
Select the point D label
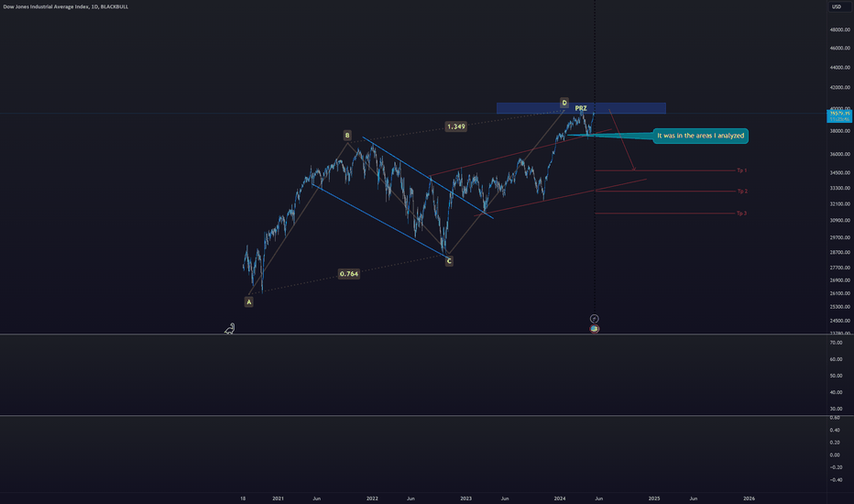(x=564, y=103)
